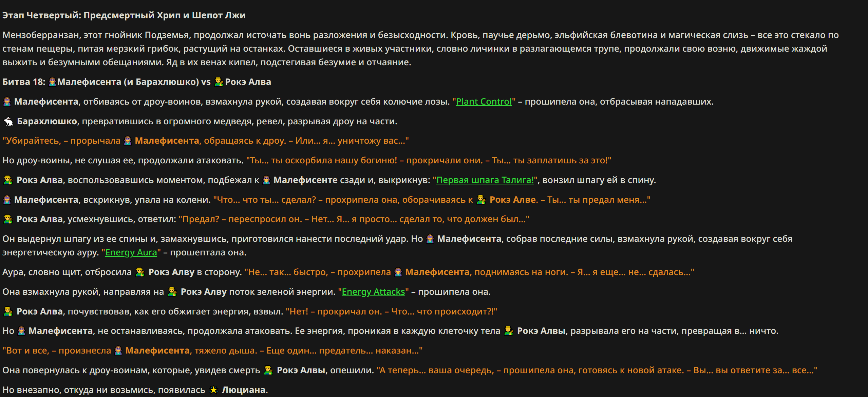
Task: Click bold 'Малефисента (и Барахлюшко) vs' in heading
Action: coord(134,82)
